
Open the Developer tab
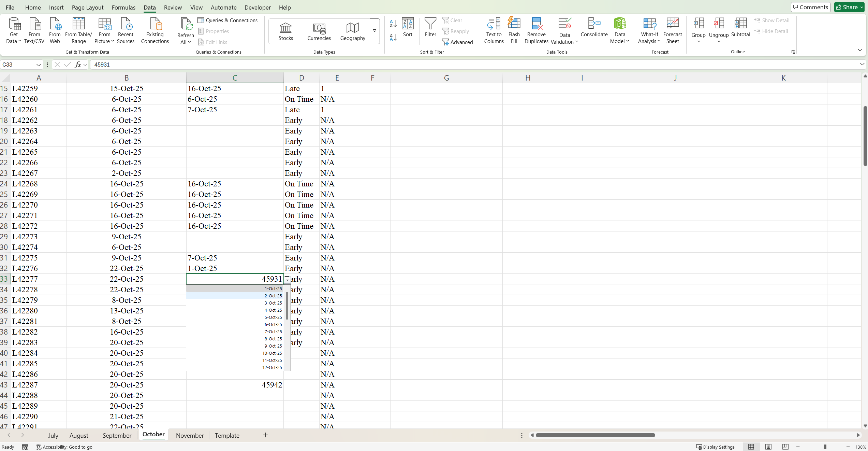[258, 8]
